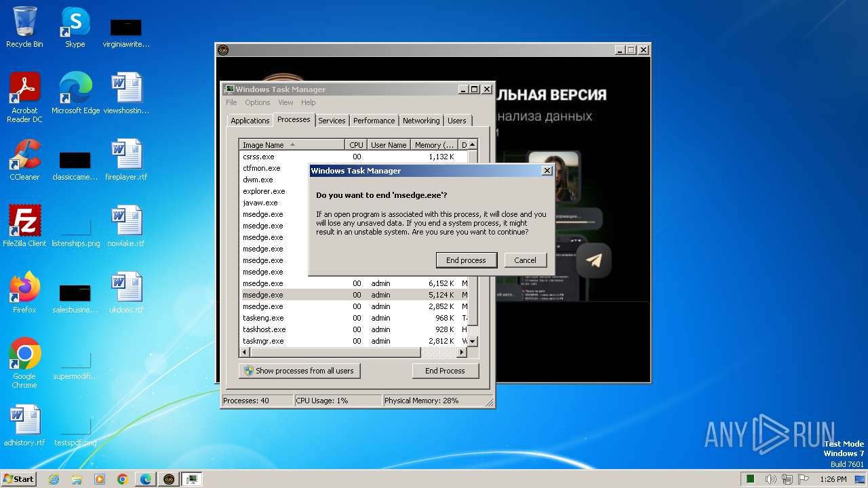Click the horizontal scrollbar right arrow

(x=462, y=352)
